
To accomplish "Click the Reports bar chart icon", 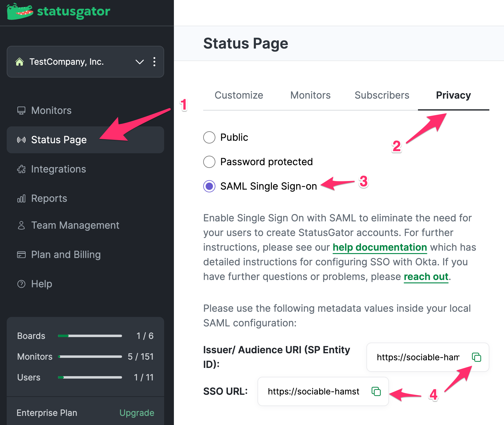I will 21,198.
